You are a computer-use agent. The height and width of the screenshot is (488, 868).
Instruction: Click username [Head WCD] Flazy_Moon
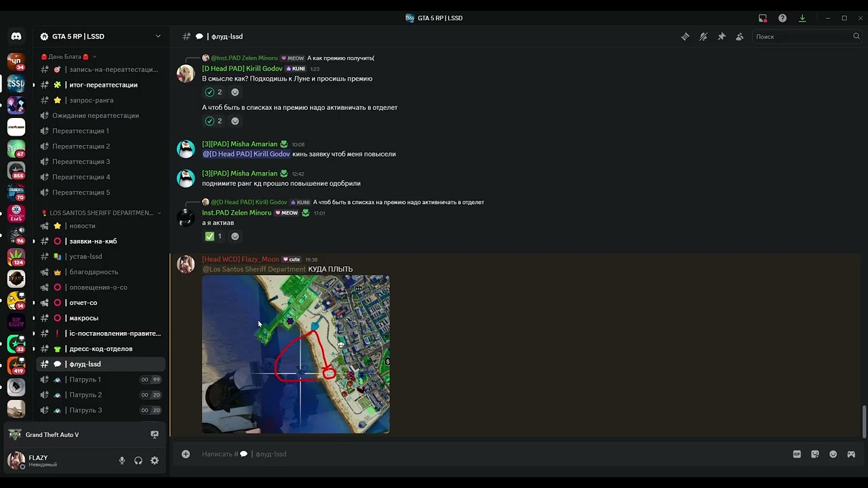tap(241, 259)
